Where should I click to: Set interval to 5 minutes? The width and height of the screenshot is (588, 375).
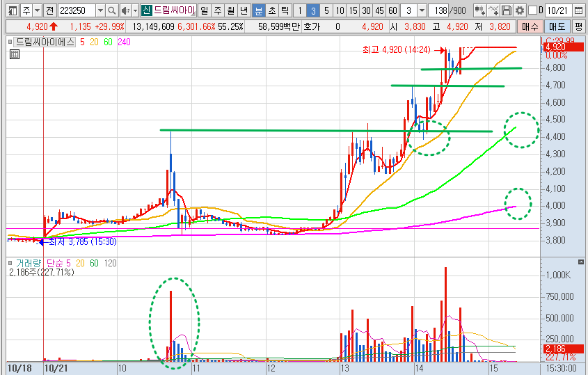click(326, 10)
